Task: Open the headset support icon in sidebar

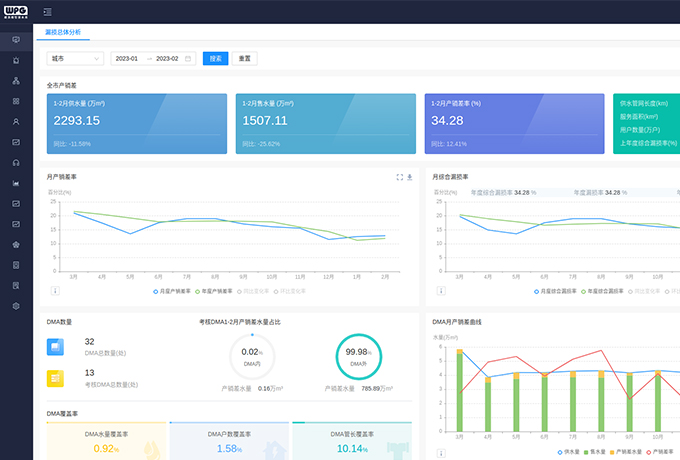Action: pos(16,162)
